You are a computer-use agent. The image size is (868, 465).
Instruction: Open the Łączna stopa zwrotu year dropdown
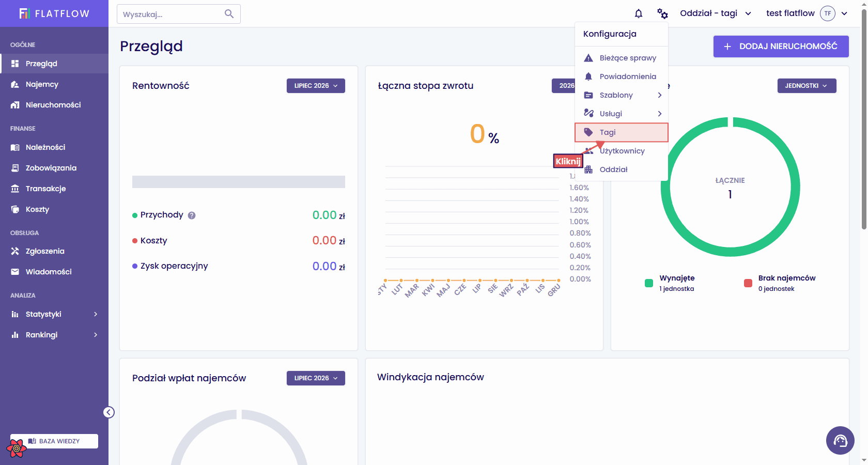pos(563,86)
